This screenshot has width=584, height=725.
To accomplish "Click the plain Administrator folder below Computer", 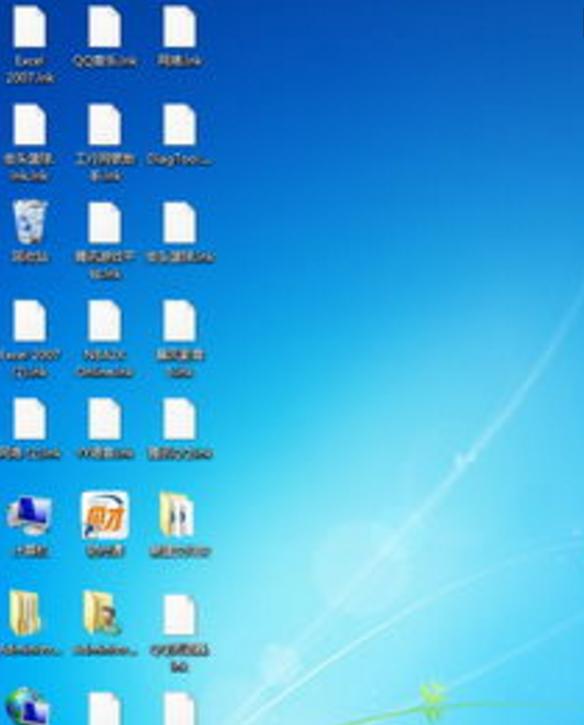I will (25, 613).
